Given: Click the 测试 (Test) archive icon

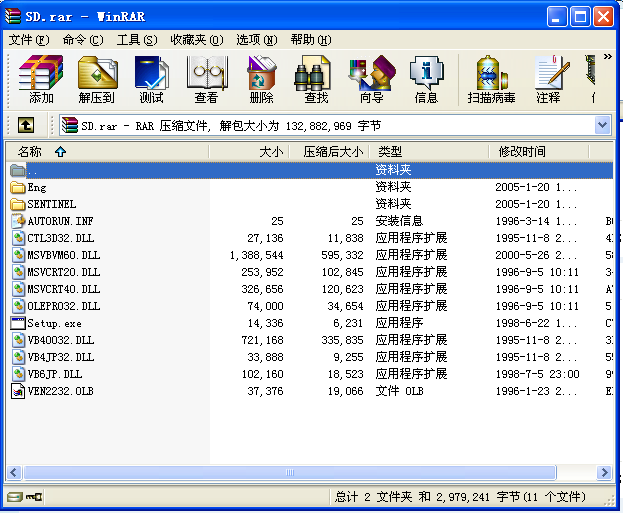Looking at the screenshot, I should click(x=151, y=79).
